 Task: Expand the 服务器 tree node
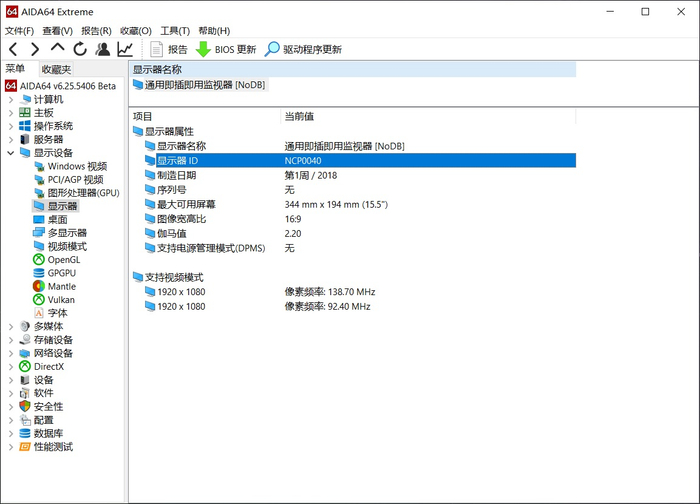tap(11, 140)
